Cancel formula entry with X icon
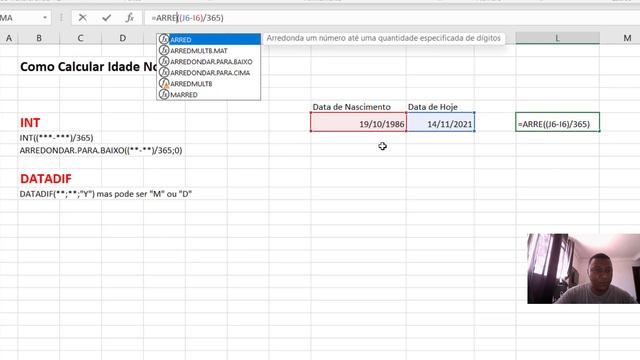640x360 pixels. pos(82,18)
